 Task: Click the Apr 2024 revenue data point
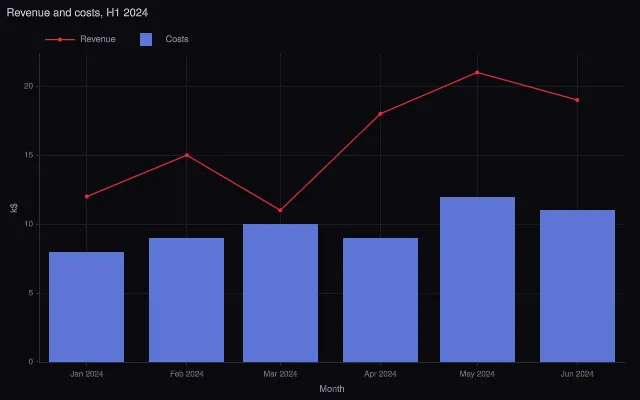pos(380,114)
